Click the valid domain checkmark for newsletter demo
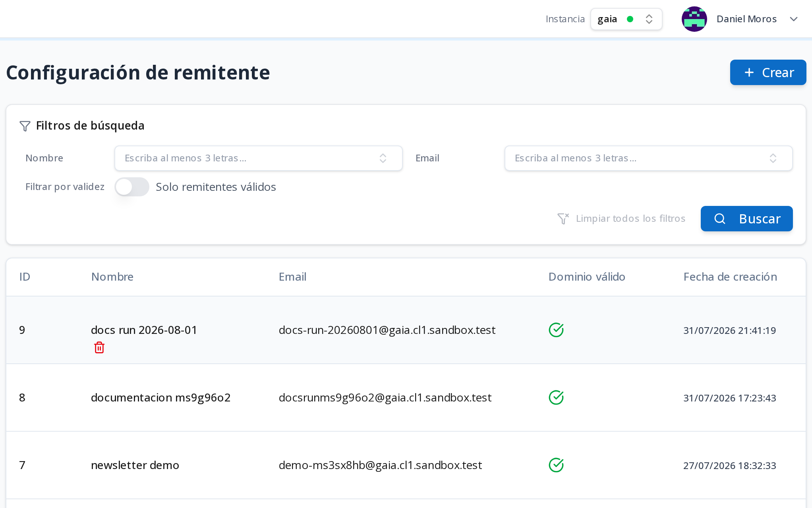This screenshot has width=812, height=508. point(556,465)
